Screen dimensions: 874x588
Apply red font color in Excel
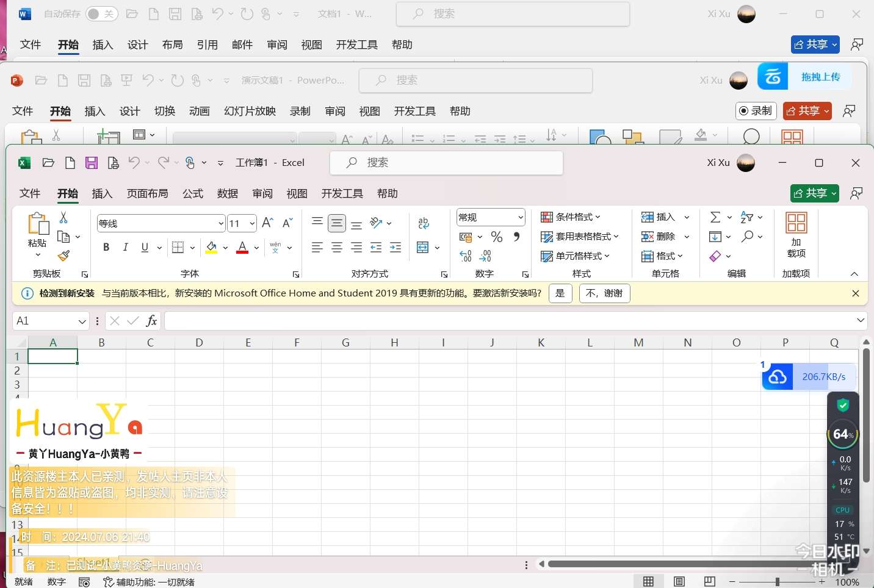point(242,247)
